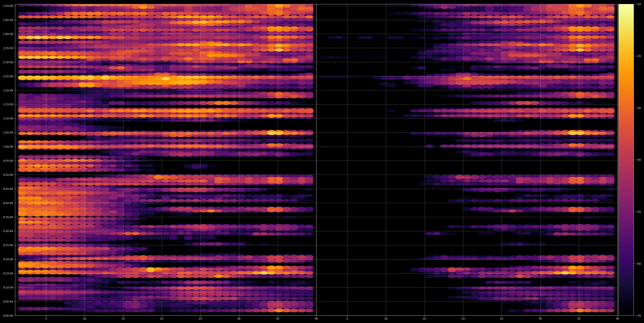Click x-axis tick 30 under the left heatmap
This screenshot has width=644, height=323.
click(x=239, y=319)
